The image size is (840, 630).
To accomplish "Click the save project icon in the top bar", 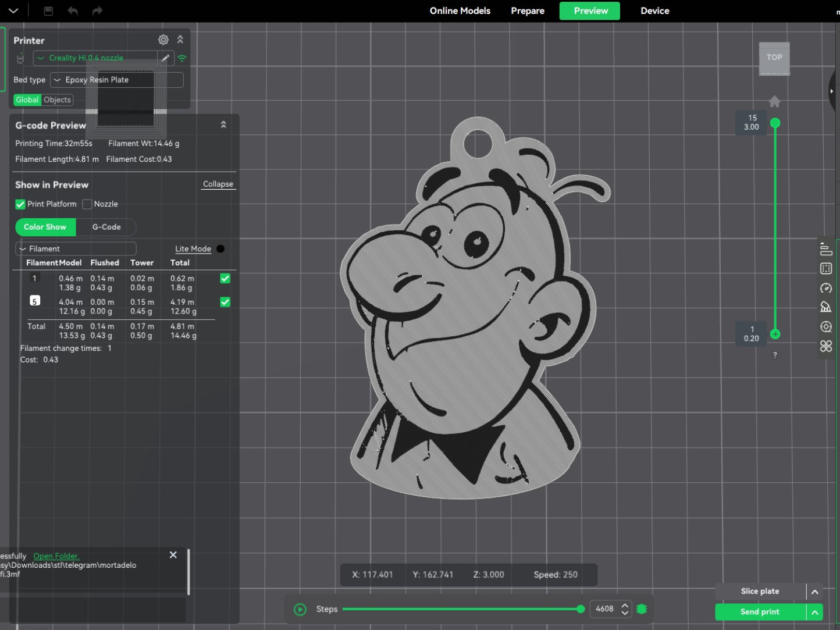I will coord(48,11).
